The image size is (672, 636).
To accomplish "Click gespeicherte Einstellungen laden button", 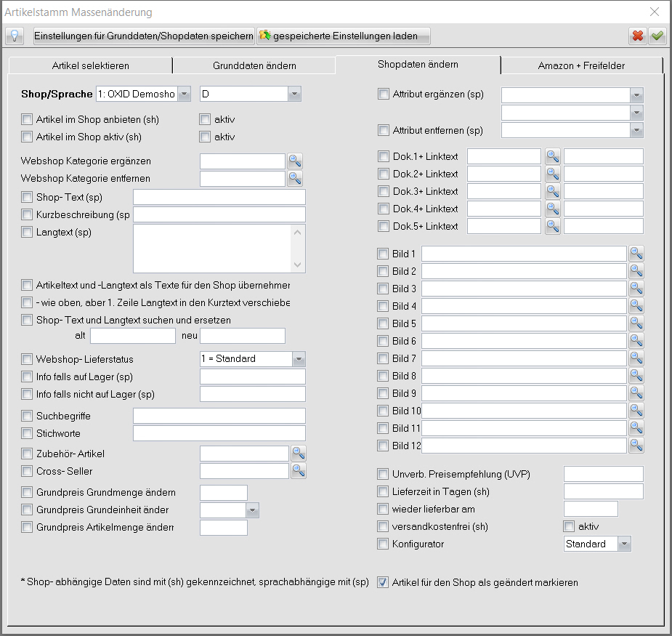I will coord(344,36).
